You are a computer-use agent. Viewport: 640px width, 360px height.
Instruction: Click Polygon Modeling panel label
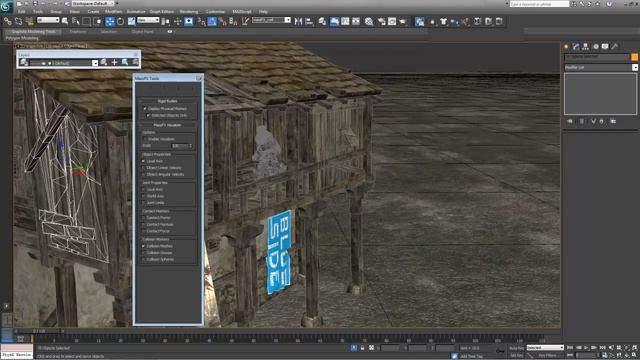22,38
